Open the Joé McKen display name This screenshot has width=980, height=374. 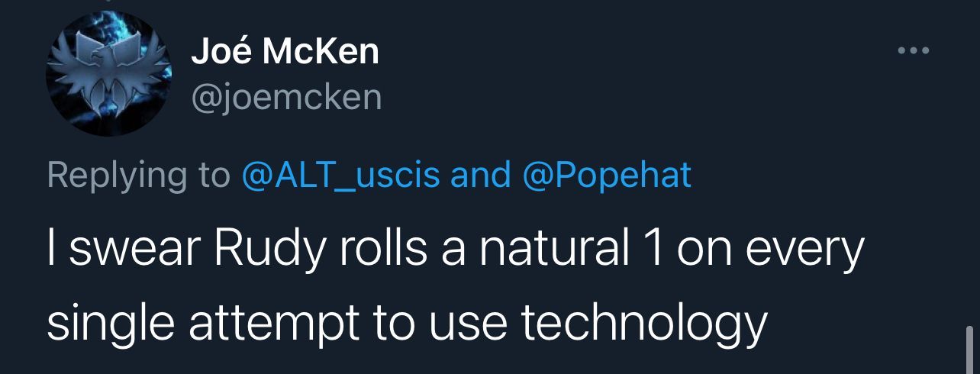point(284,52)
